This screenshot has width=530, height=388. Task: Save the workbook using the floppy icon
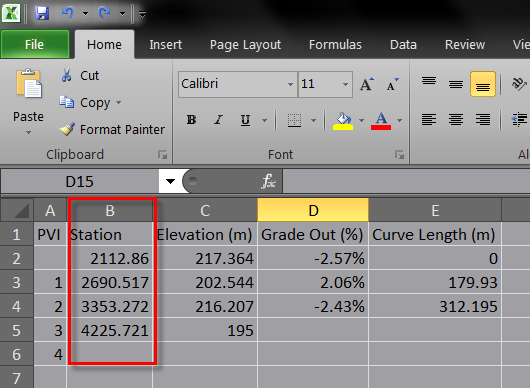point(42,14)
